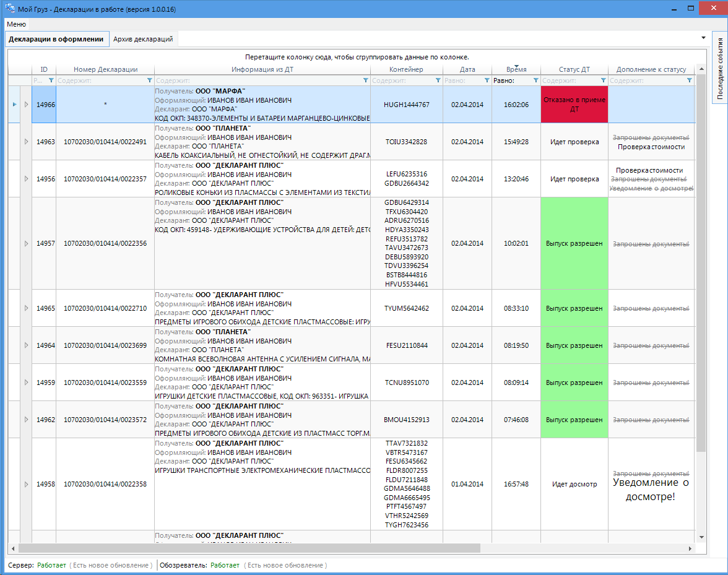The width and height of the screenshot is (728, 575).
Task: Open filter icon for Время column
Action: [x=536, y=80]
